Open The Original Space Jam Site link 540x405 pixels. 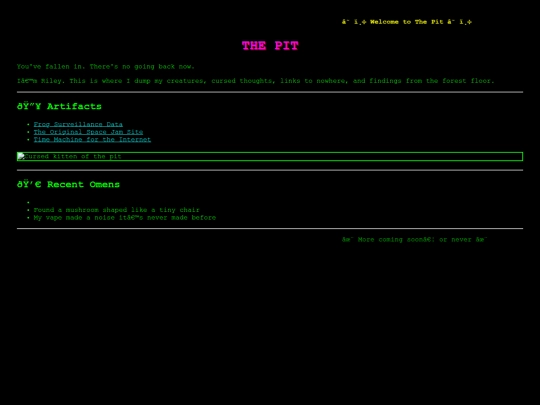point(88,132)
